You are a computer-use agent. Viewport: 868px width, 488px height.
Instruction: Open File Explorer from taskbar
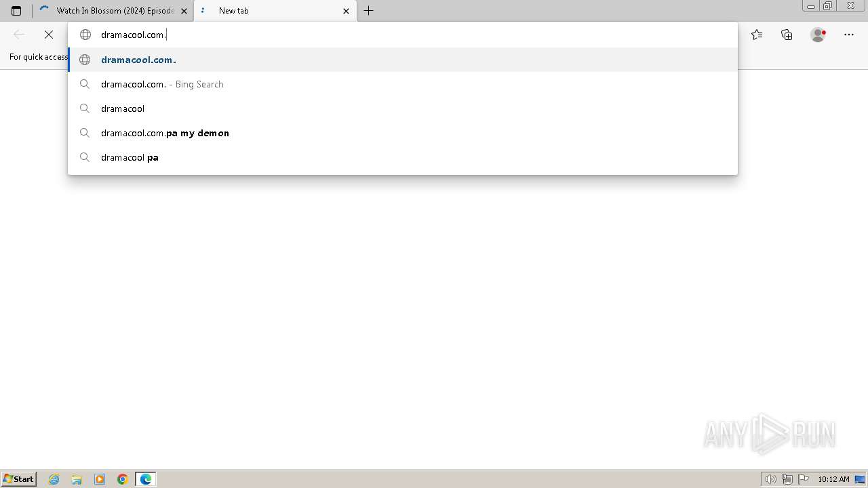(77, 479)
